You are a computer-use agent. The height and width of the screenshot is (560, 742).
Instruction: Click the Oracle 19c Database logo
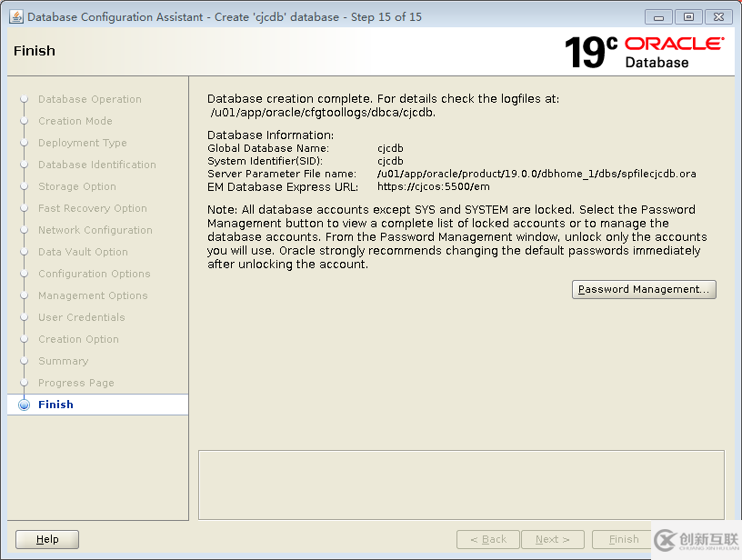(644, 52)
